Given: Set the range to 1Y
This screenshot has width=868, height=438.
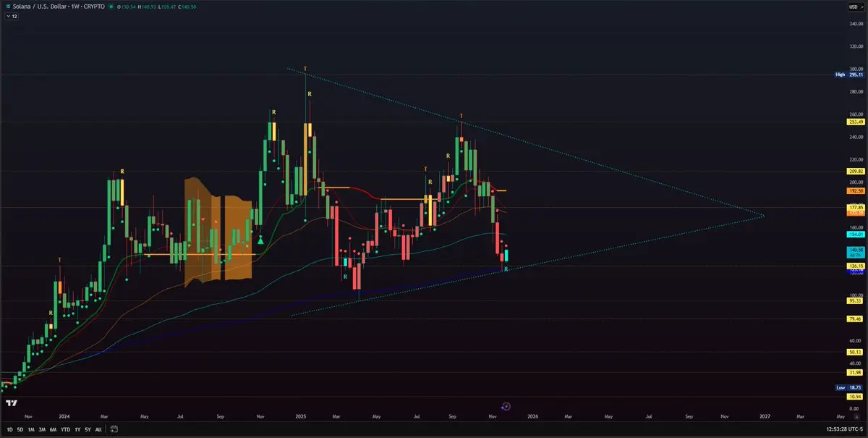Looking at the screenshot, I should [x=77, y=429].
